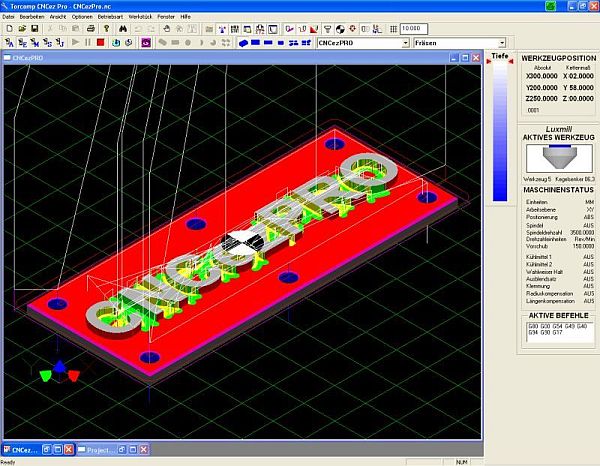The image size is (600, 466).
Task: Open the Werkstück menu
Action: click(x=141, y=17)
